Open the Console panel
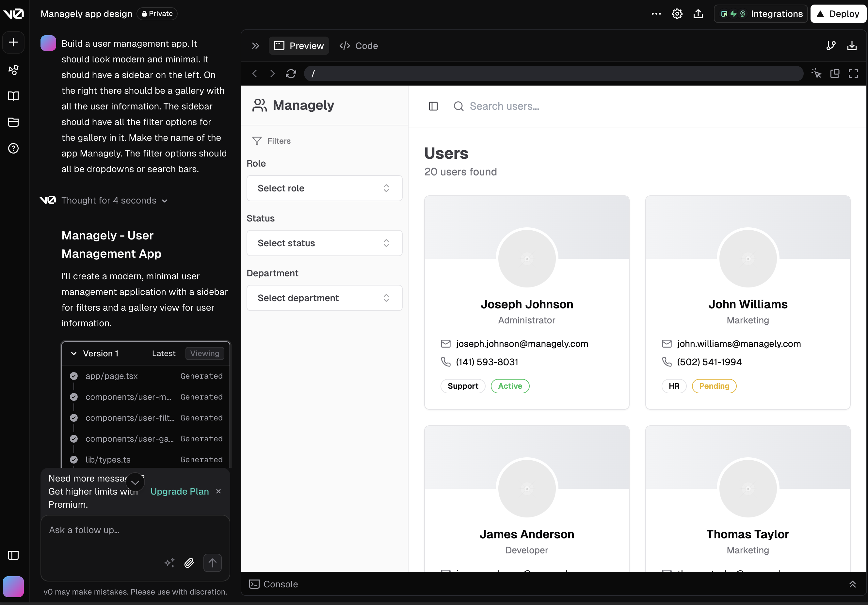 (x=274, y=584)
